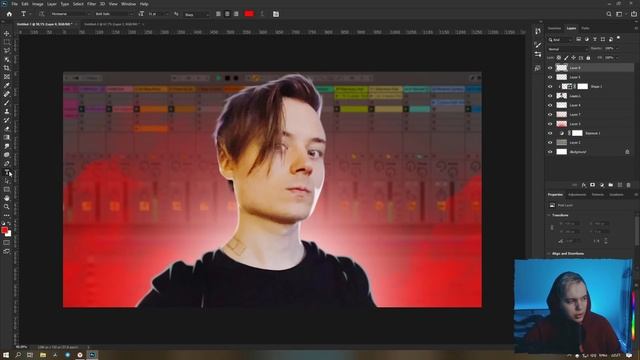Click the white background color swatch
The image size is (640, 360).
click(x=9, y=234)
